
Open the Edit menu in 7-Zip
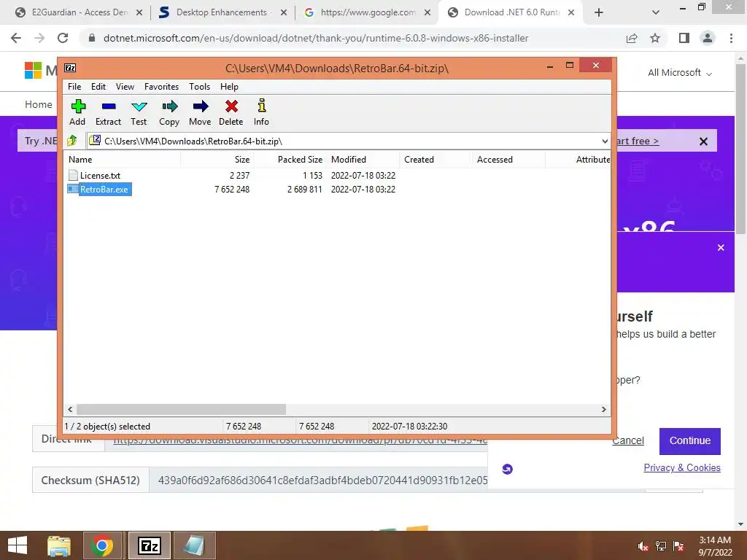click(98, 87)
